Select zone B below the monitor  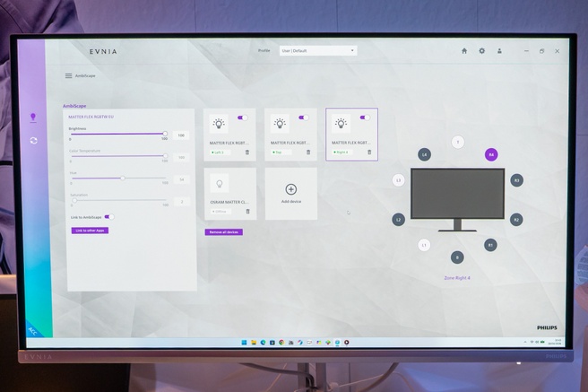457,257
